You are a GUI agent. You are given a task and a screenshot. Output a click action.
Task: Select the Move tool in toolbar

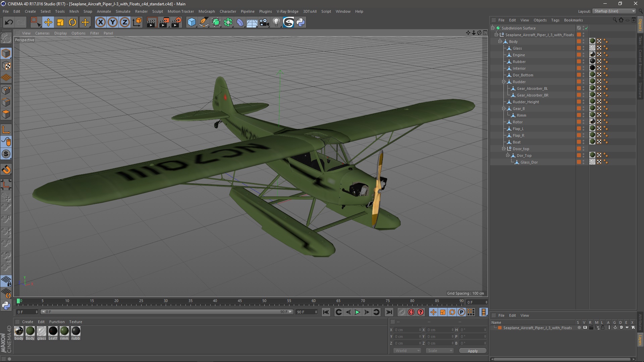point(48,22)
